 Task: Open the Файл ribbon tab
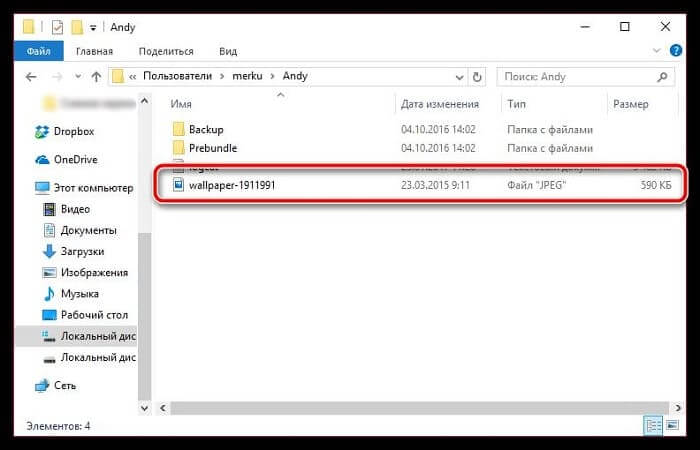point(39,51)
